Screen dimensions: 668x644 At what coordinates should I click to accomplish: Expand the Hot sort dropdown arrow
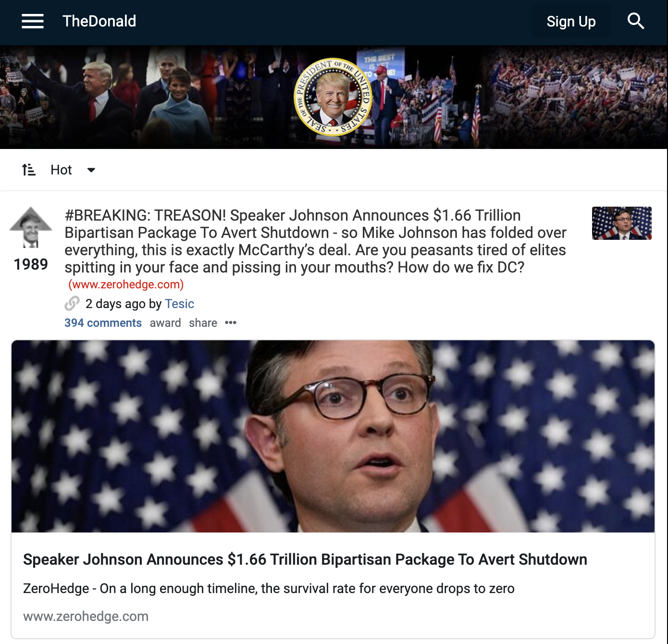point(91,170)
